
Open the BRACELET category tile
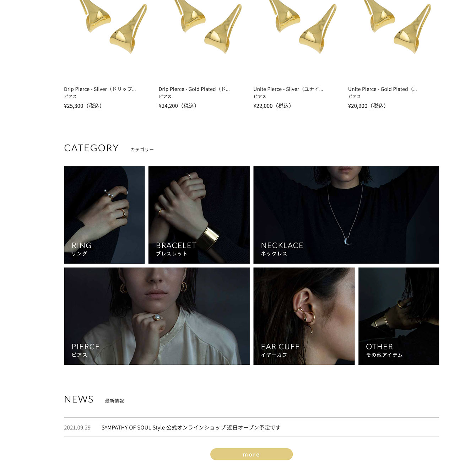click(199, 215)
